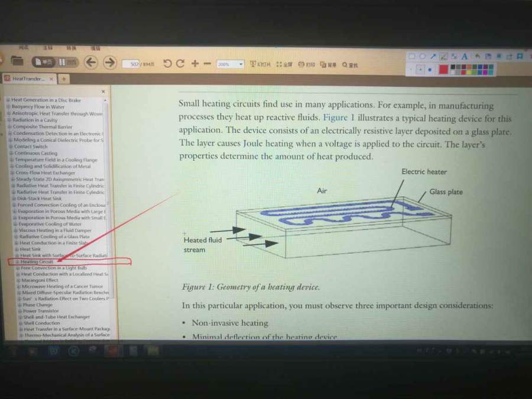The image size is (532, 399).
Task: Expand 'Shell-and-Tube Heat Exchanger' node
Action: tap(20, 317)
